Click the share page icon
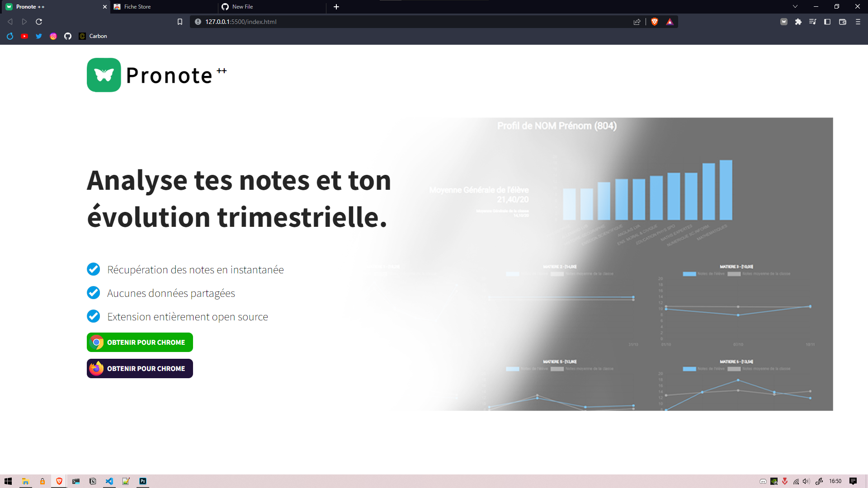The image size is (868, 488). (x=637, y=21)
